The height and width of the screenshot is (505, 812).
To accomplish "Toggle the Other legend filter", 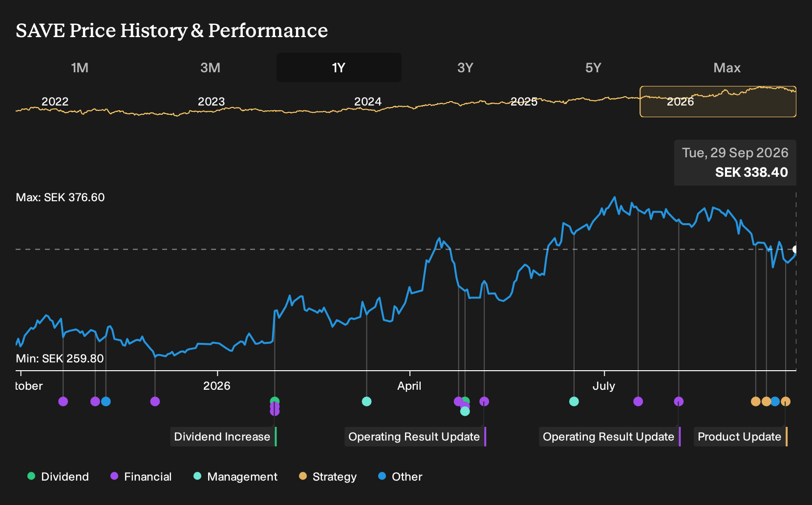I will (400, 477).
